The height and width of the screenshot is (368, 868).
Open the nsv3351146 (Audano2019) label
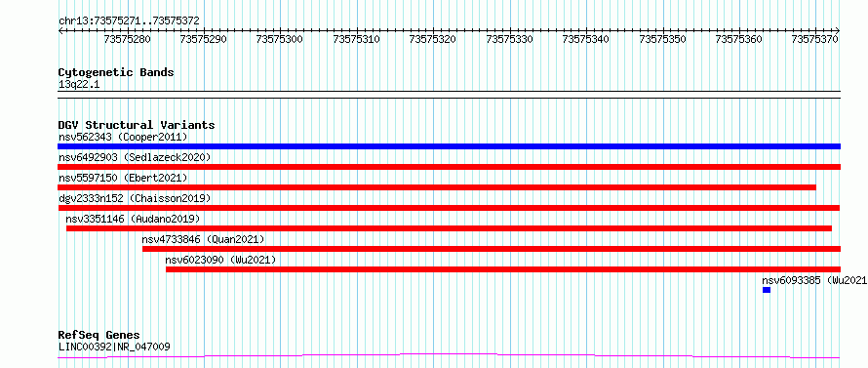coord(133,219)
